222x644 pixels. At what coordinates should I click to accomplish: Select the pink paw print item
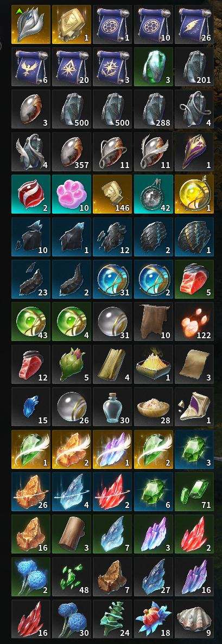[72, 194]
